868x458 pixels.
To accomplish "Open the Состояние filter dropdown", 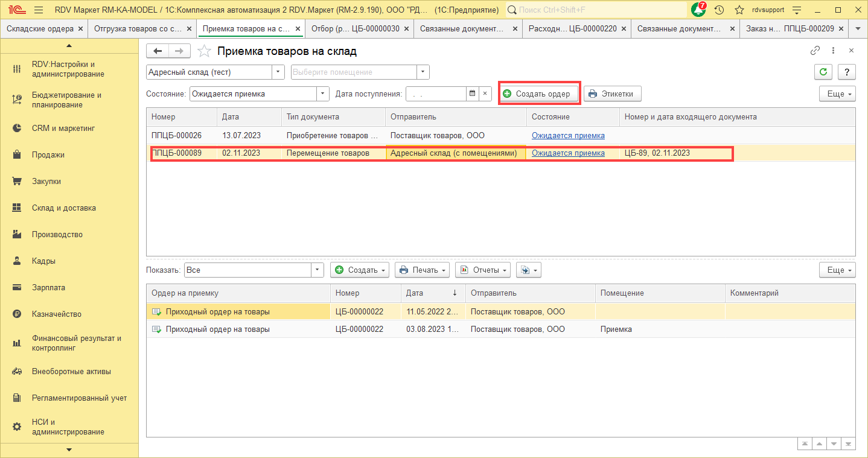I will 323,94.
